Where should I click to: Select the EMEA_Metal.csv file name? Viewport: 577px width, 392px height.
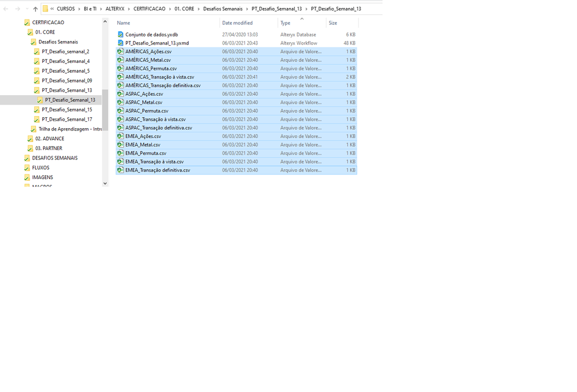[143, 144]
